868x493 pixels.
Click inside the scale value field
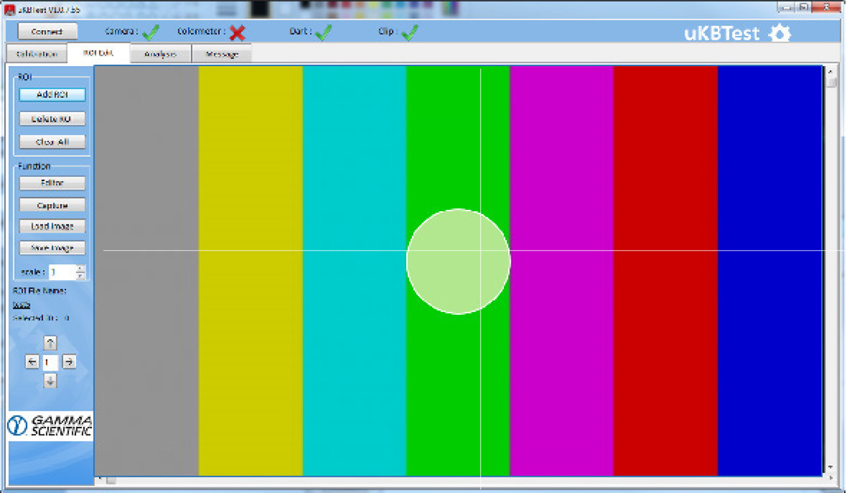pos(62,272)
